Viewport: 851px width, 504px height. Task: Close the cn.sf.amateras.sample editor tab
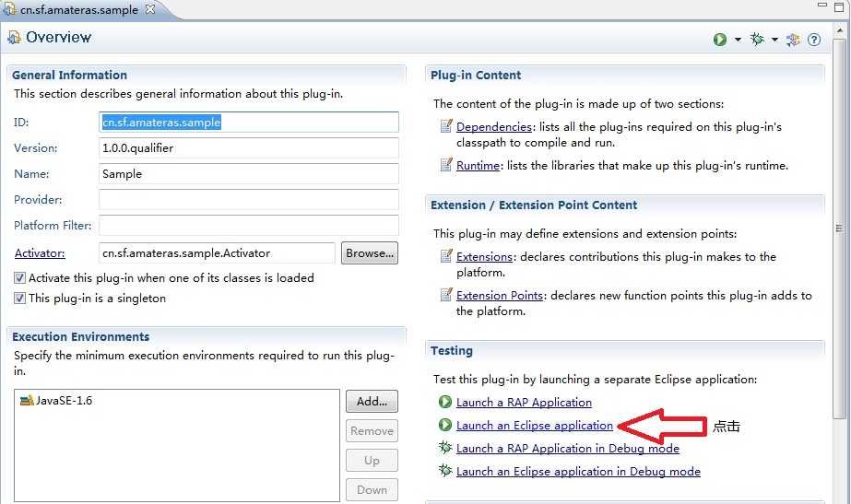click(x=150, y=9)
